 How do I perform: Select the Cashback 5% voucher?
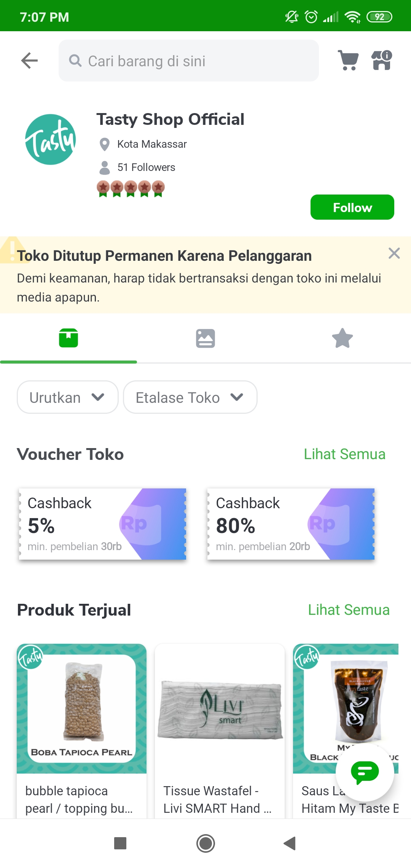click(102, 524)
